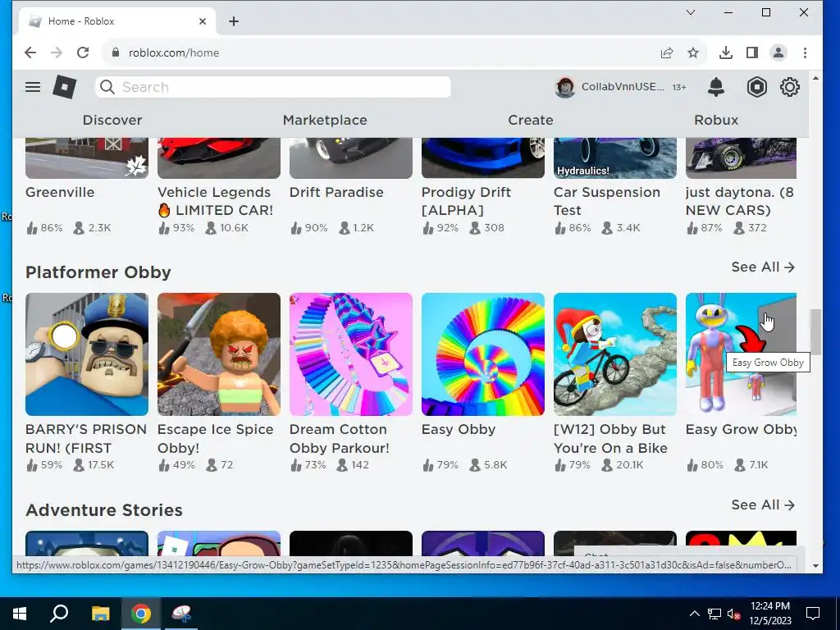Viewport: 840px width, 630px height.
Task: Click the Roblox logo icon
Action: 64,87
